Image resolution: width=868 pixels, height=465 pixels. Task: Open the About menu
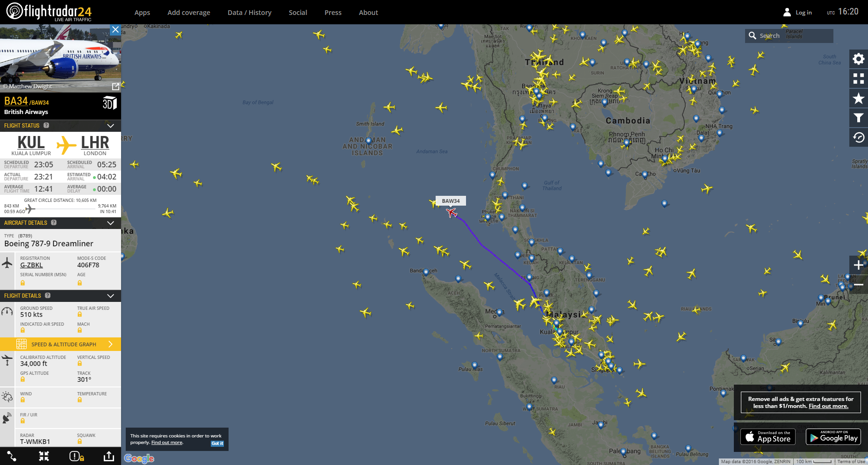click(368, 13)
